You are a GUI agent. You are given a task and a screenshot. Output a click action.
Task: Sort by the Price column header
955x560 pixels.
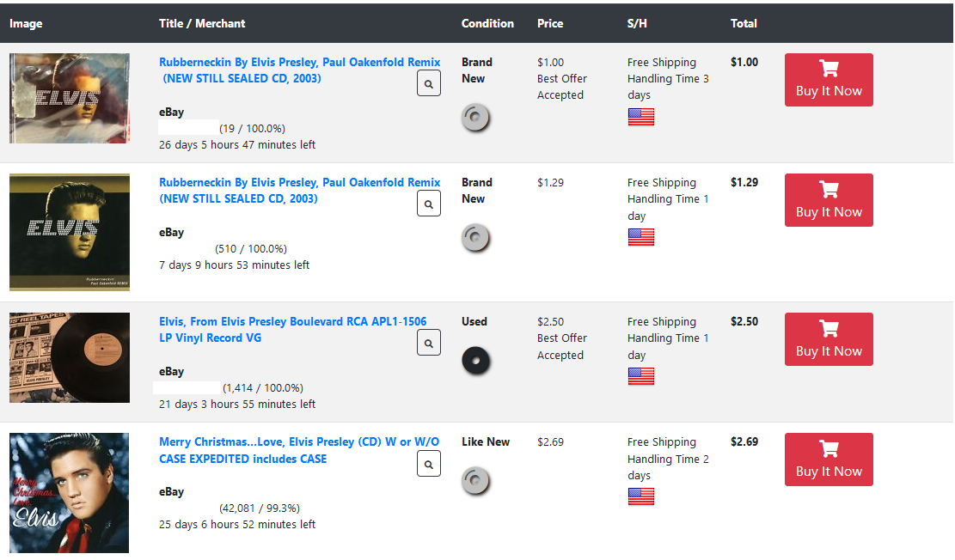[x=550, y=24]
